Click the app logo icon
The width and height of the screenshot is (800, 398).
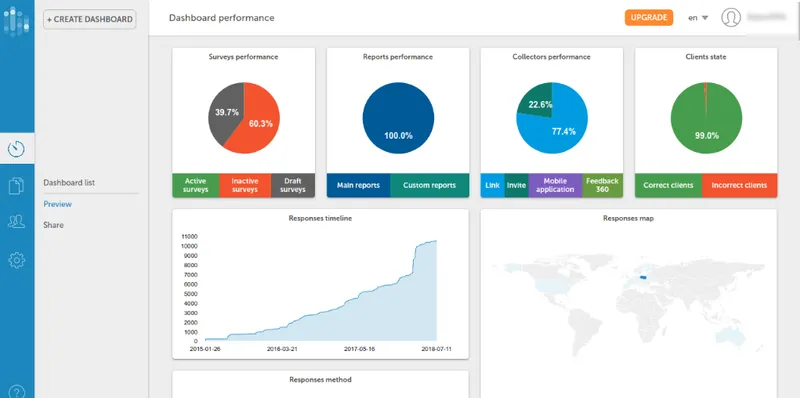16,21
